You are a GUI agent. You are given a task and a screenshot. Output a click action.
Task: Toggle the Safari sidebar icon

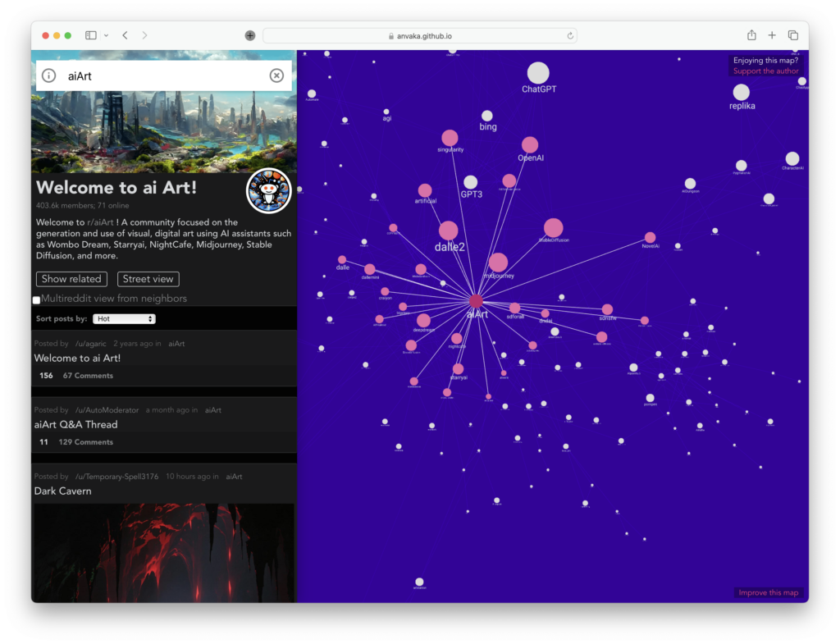coord(90,35)
